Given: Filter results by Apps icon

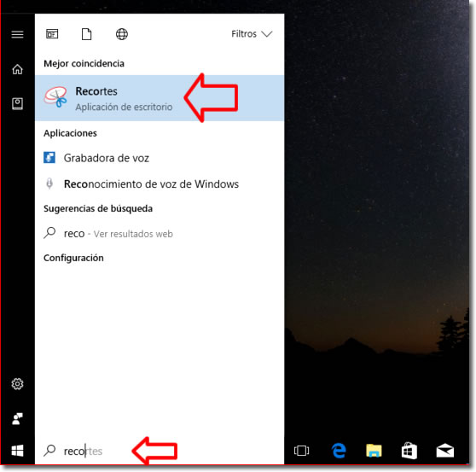Looking at the screenshot, I should [52, 34].
